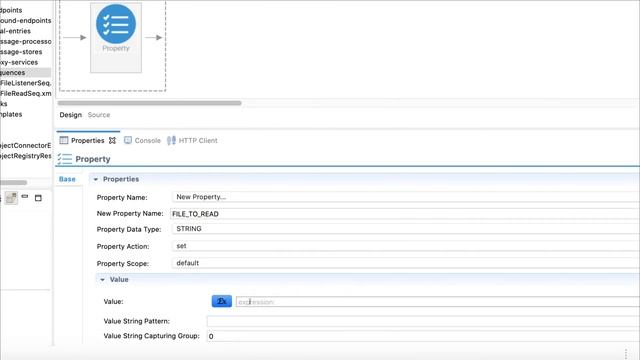Viewport: 640px width, 360px height.
Task: Click the Value String Pattern field
Action: (x=423, y=321)
